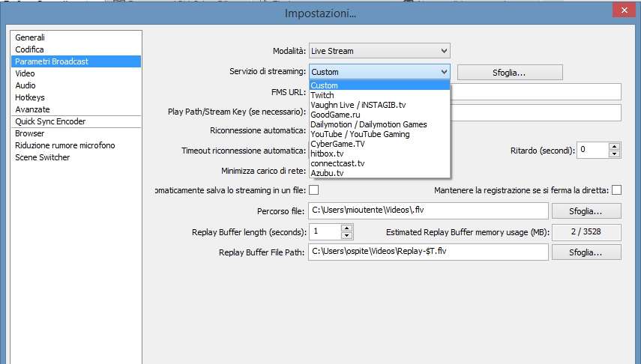Open Hotkeys settings category
Screen dimensions: 641x364
pyautogui.click(x=30, y=97)
